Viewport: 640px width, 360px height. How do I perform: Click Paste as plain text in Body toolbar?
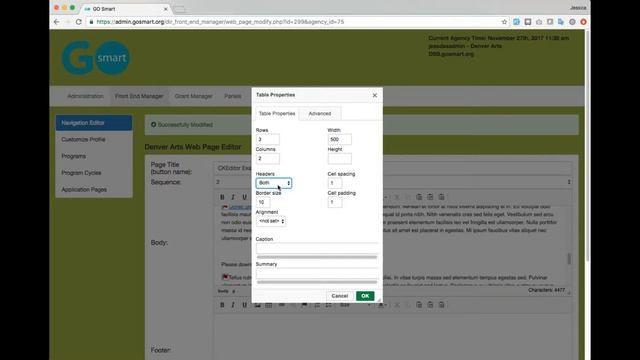[x=430, y=197]
